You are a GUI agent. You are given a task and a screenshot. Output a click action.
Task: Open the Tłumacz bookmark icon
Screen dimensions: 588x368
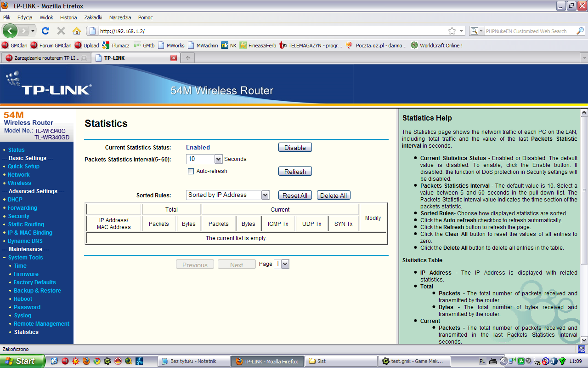(106, 45)
